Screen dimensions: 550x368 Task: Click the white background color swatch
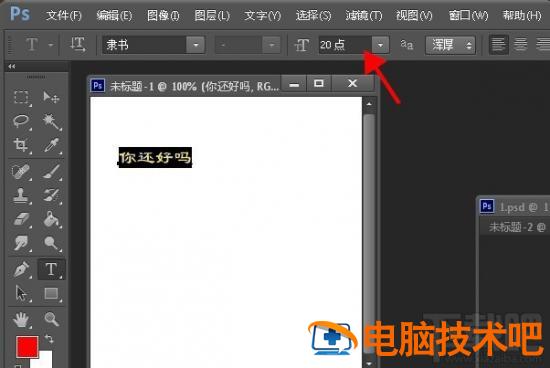[45, 361]
